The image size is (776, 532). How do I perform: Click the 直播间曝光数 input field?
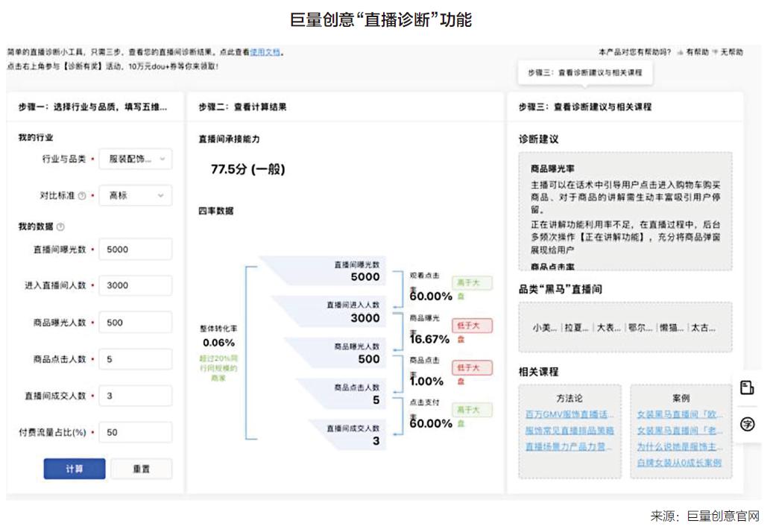click(136, 250)
